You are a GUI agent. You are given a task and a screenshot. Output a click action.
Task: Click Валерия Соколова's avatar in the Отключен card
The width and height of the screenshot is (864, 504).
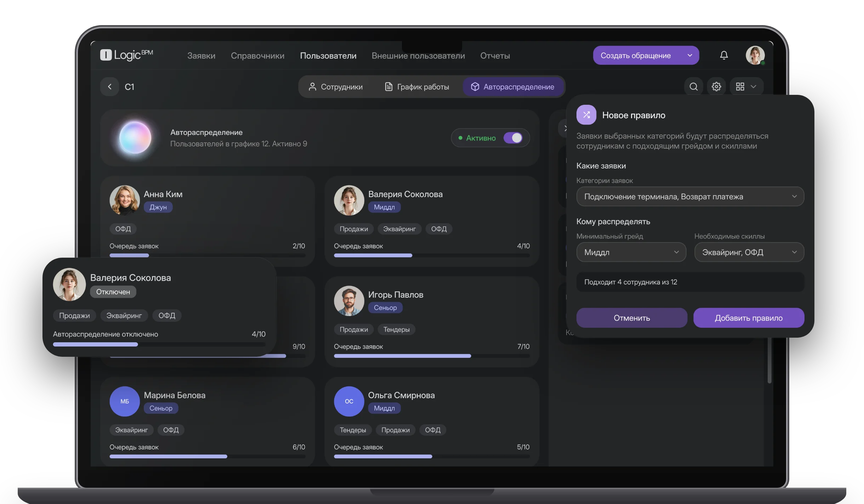tap(69, 284)
